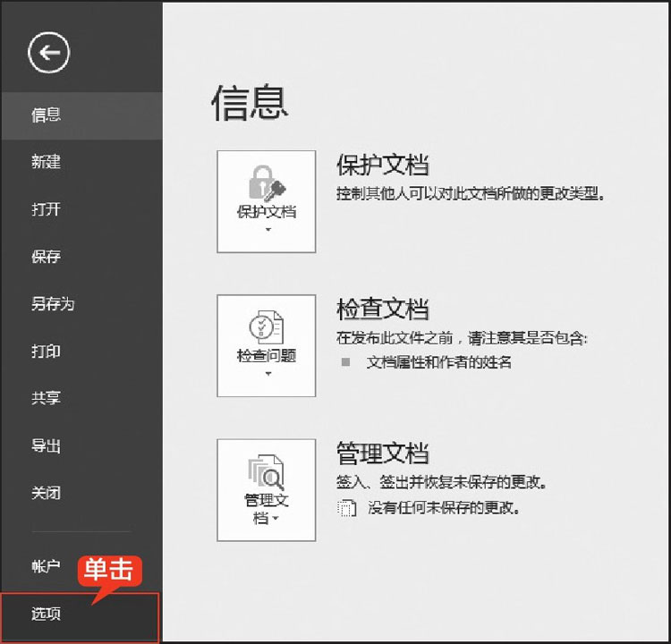
Task: Select the 信息 tab in the sidebar
Action: pos(47,114)
